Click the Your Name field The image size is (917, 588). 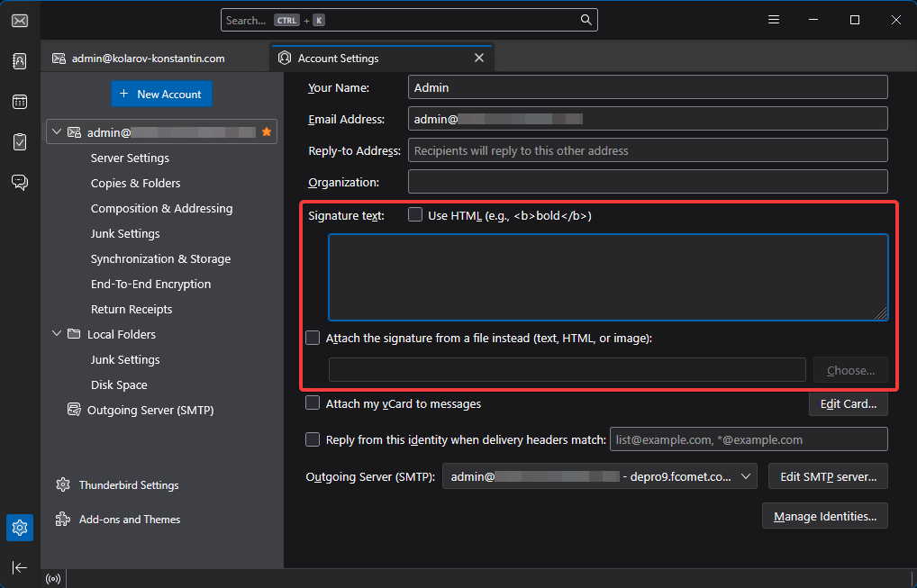coord(648,87)
